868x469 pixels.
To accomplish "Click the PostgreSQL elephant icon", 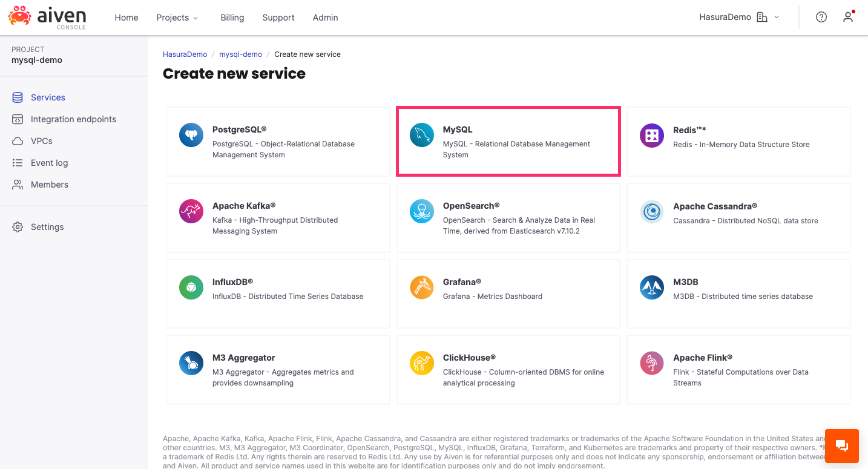I will tap(191, 135).
